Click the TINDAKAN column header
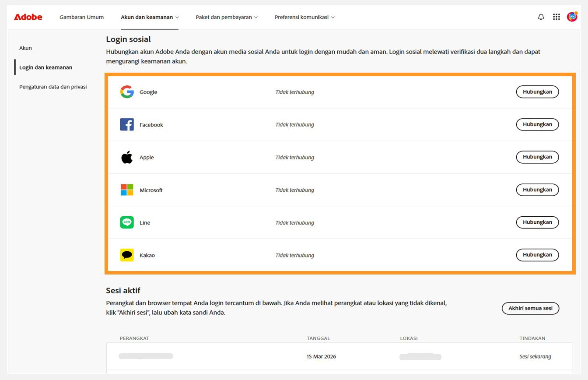 pyautogui.click(x=532, y=338)
